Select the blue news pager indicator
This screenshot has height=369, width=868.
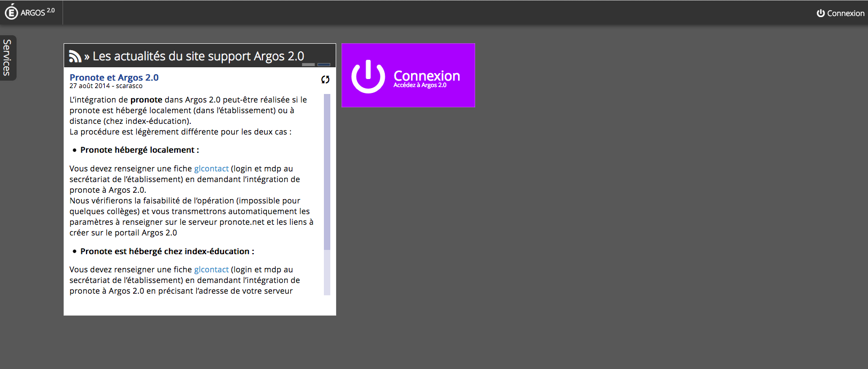tap(324, 65)
